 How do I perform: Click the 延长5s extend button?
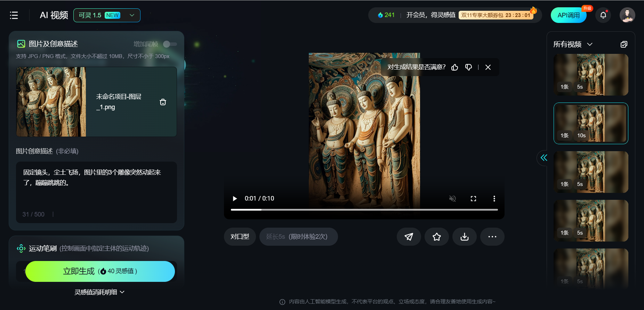point(298,237)
